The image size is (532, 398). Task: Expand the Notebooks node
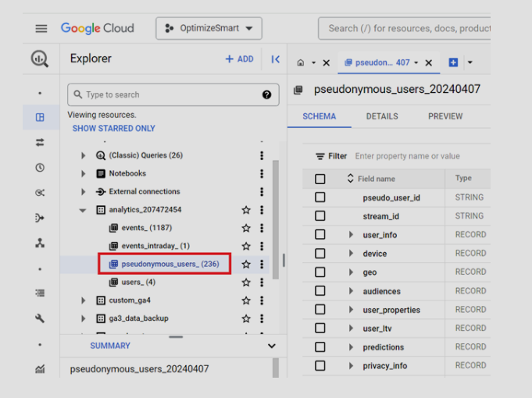(83, 173)
